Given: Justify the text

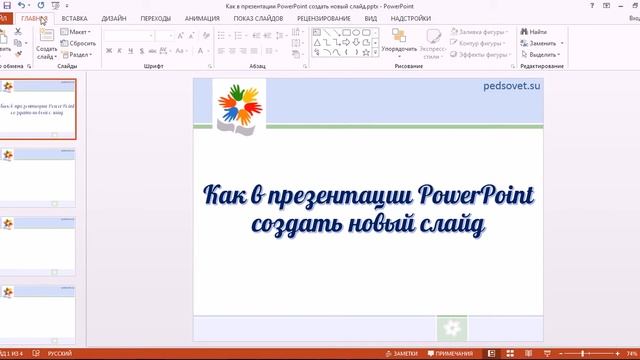Looking at the screenshot, I should [x=254, y=51].
